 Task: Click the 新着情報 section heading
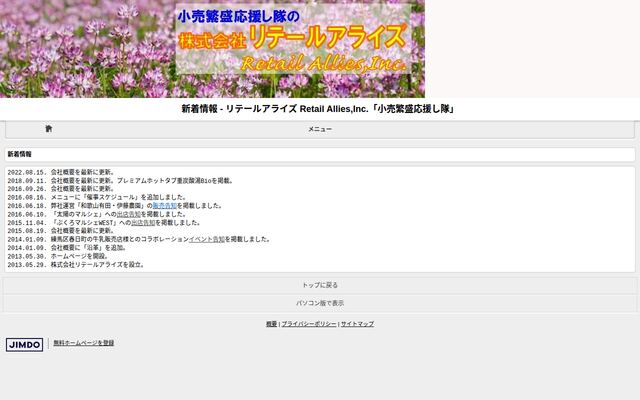click(20, 154)
